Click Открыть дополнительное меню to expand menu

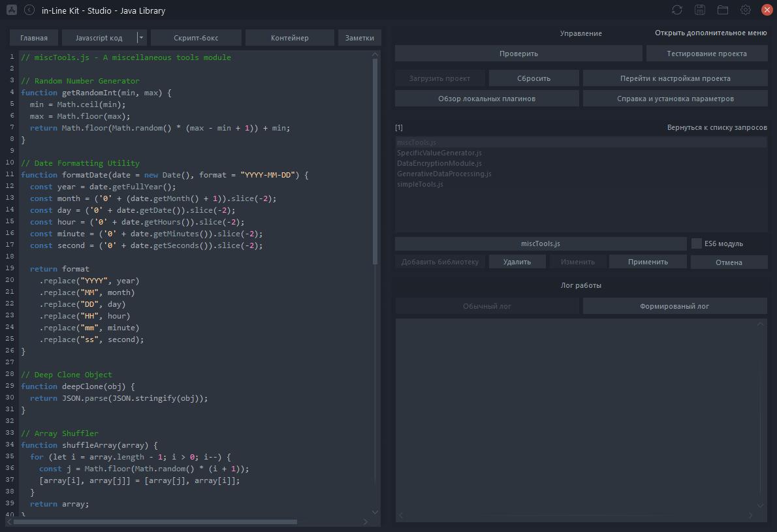[x=710, y=33]
